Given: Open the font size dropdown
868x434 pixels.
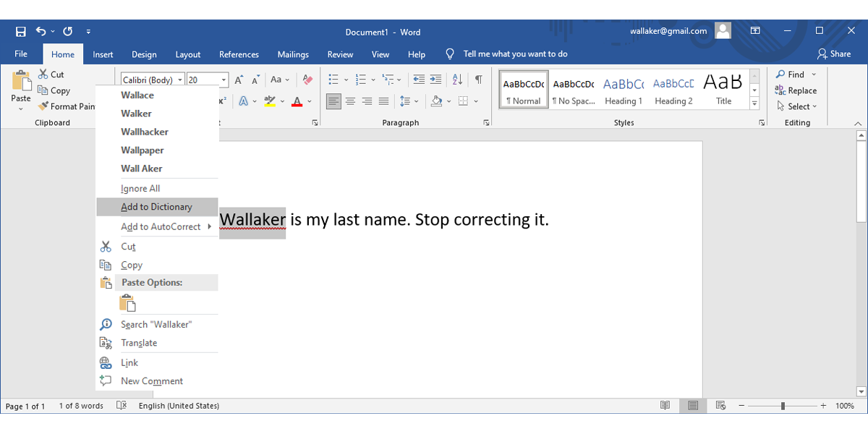Looking at the screenshot, I should (x=222, y=80).
